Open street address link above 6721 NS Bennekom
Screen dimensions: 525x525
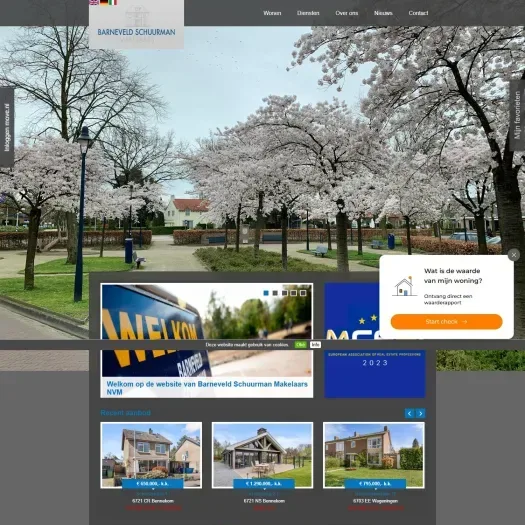coord(264,494)
